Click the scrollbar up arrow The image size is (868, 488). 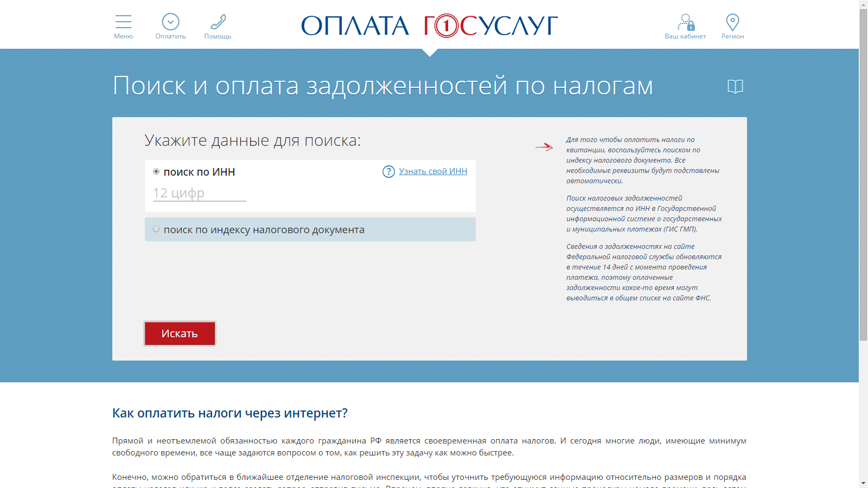click(863, 4)
